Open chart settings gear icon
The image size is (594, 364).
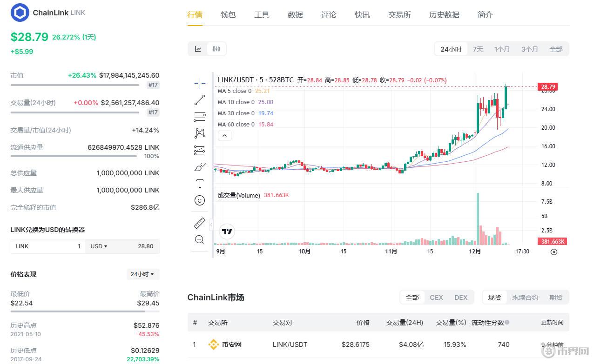point(553,252)
